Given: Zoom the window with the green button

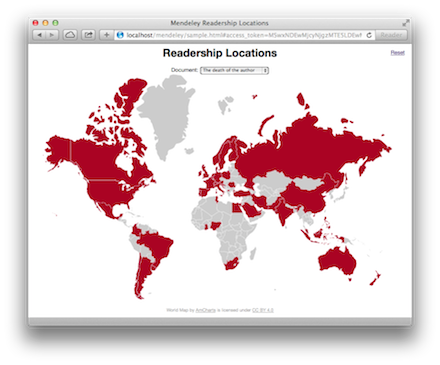Looking at the screenshot, I should point(55,23).
